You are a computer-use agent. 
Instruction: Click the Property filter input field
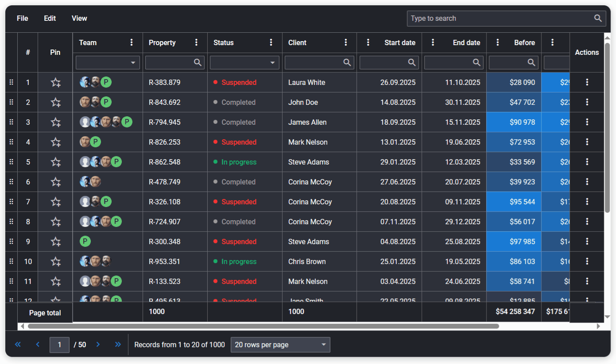pyautogui.click(x=170, y=63)
